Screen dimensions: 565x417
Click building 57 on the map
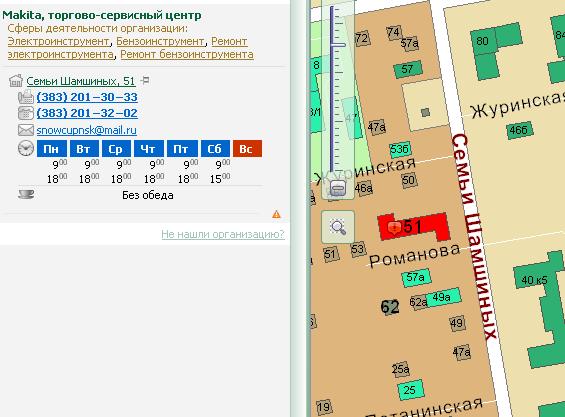point(408,69)
